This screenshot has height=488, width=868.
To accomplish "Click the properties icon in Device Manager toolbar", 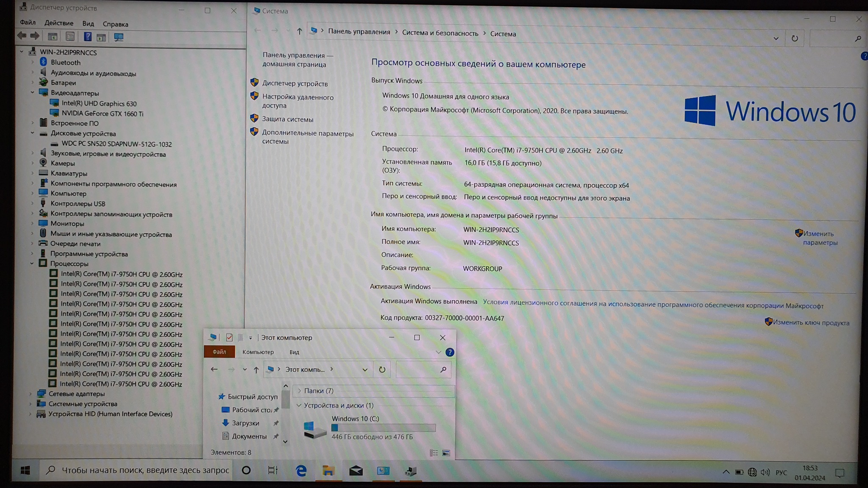I will [x=70, y=37].
